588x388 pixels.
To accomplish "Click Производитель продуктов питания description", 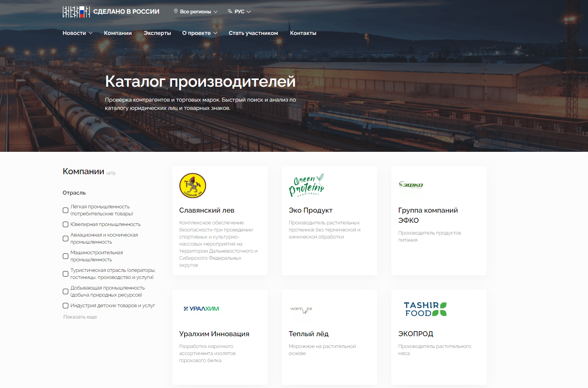I will 430,237.
